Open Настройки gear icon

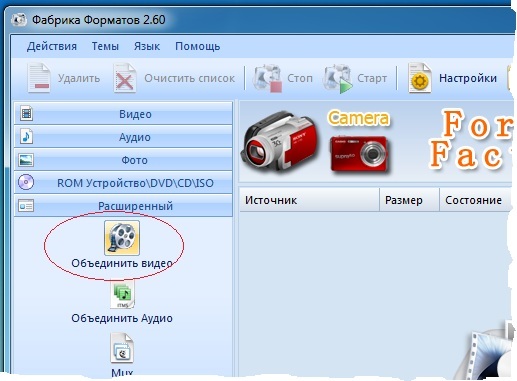[420, 78]
